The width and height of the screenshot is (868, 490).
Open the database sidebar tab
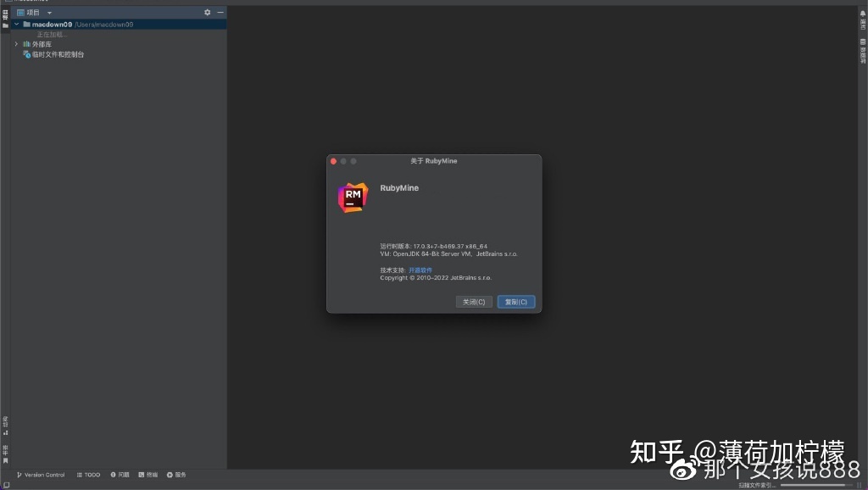pos(862,51)
